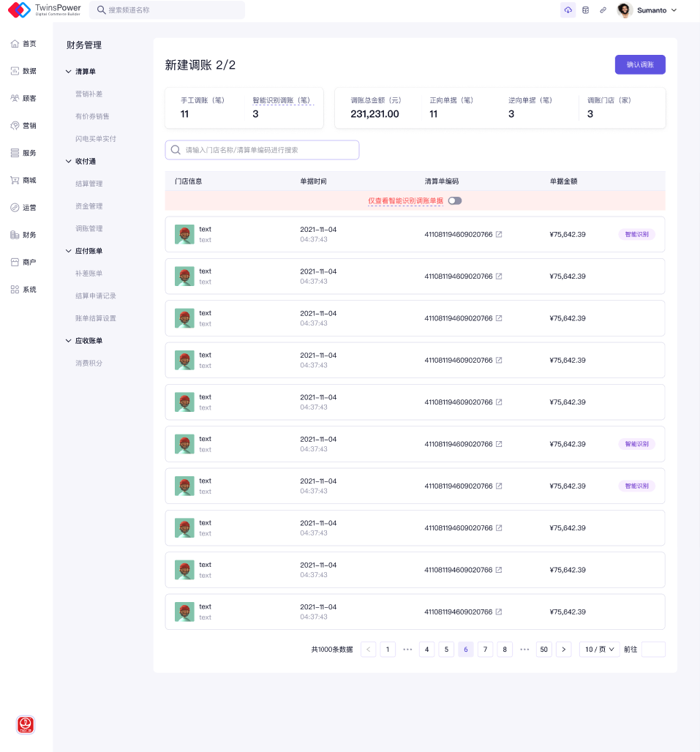
Task: Click the TwinsPower logo
Action: 45,10
